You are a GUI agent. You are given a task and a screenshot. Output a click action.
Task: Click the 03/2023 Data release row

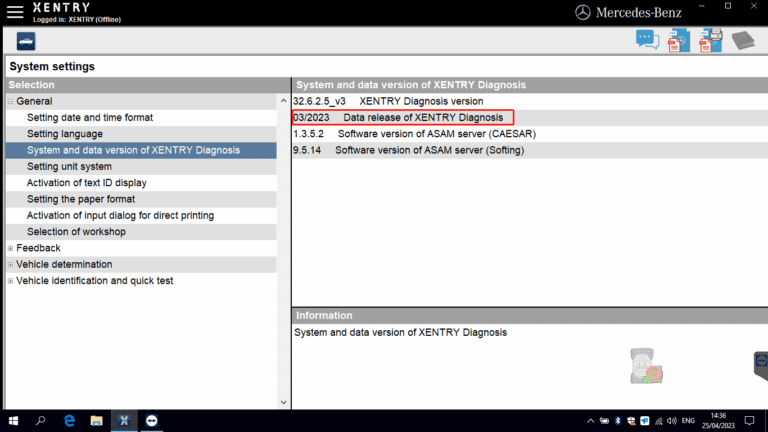coord(530,118)
